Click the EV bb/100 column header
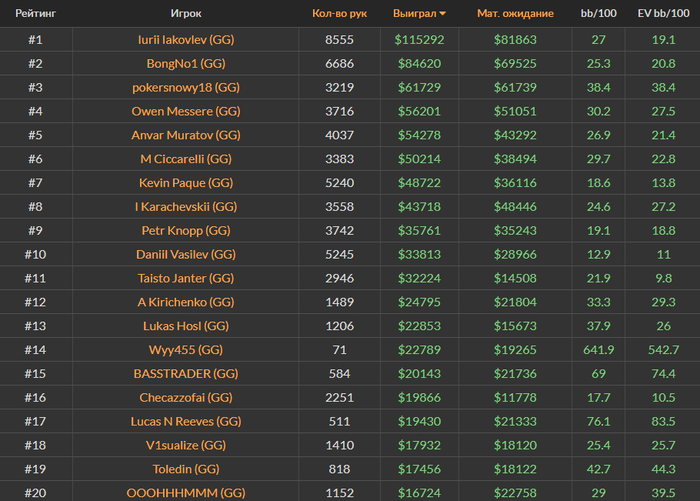Image resolution: width=700 pixels, height=501 pixels. pyautogui.click(x=663, y=13)
